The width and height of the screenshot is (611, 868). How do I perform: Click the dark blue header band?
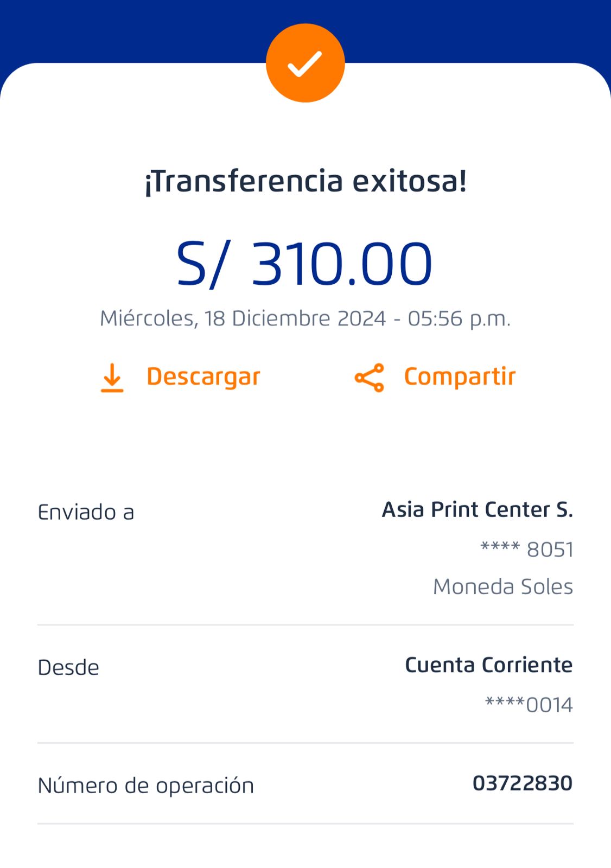[136, 27]
